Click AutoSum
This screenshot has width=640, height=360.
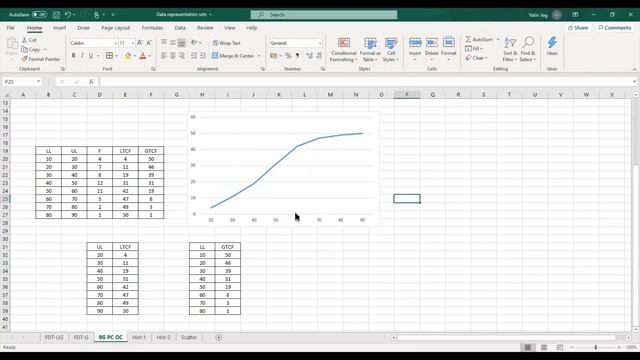click(x=479, y=39)
